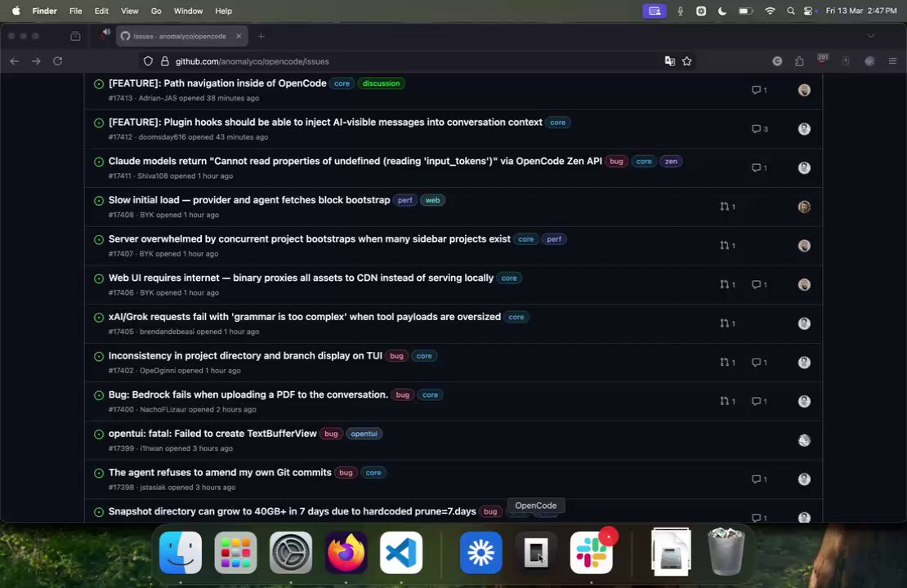The width and height of the screenshot is (907, 588).
Task: Open the Claude models input_tokens issue
Action: [x=355, y=162]
